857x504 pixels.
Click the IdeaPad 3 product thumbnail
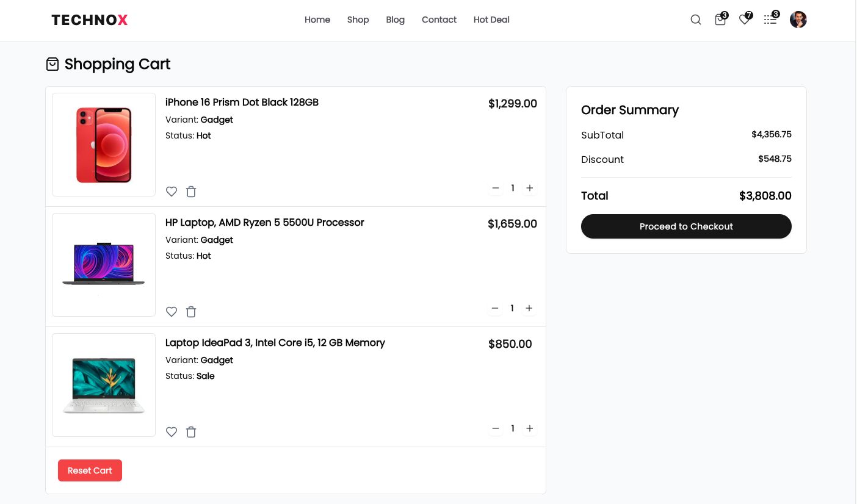(x=104, y=385)
